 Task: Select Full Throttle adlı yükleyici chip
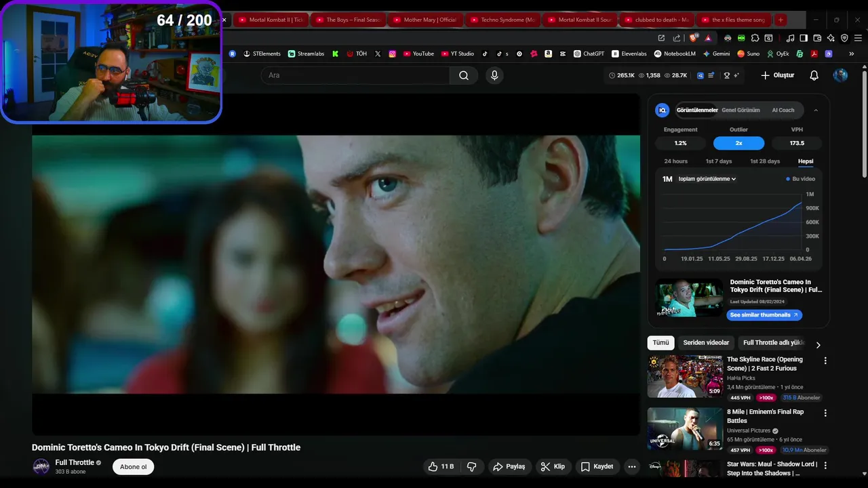click(773, 343)
